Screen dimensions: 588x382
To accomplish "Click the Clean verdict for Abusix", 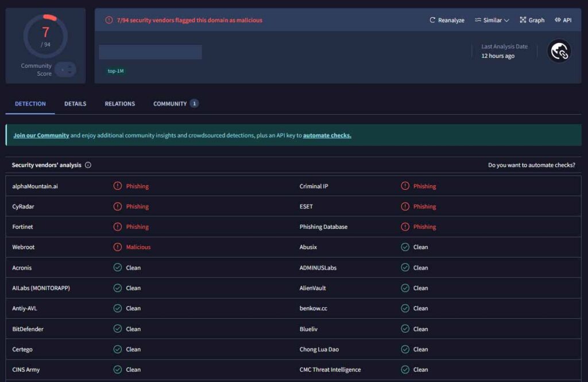I will pyautogui.click(x=420, y=247).
